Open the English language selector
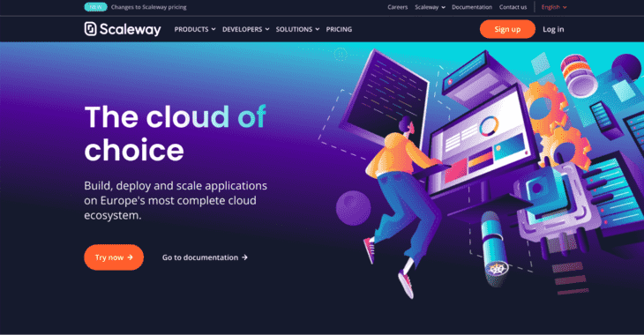Image resolution: width=644 pixels, height=335 pixels. (x=554, y=7)
